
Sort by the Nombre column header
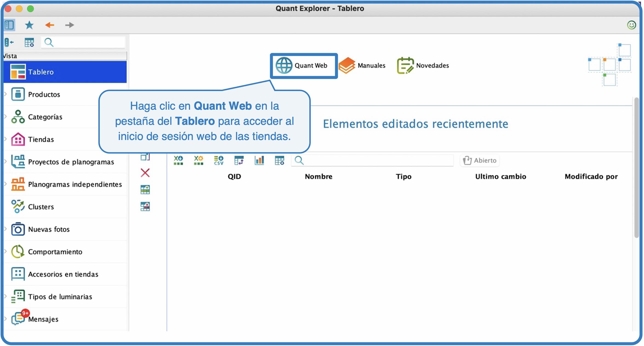(x=319, y=177)
